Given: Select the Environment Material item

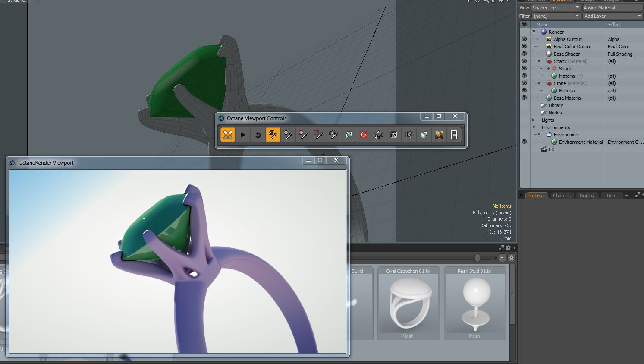Looking at the screenshot, I should (x=581, y=142).
